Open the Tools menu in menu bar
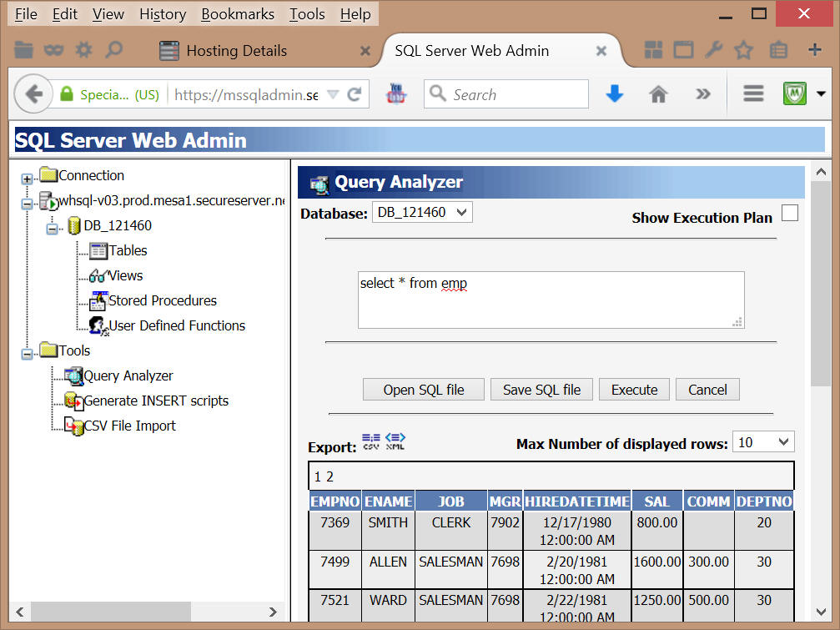 pos(308,14)
